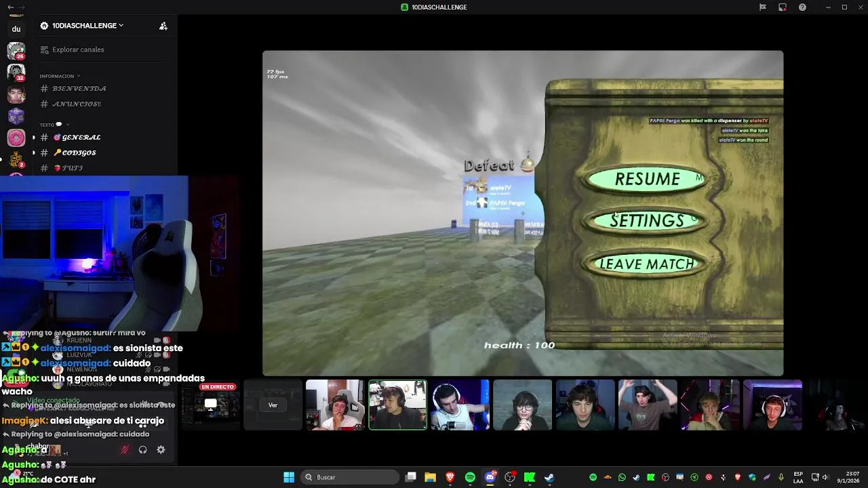Click the RESUME button in game menu
The height and width of the screenshot is (488, 868).
click(x=647, y=179)
